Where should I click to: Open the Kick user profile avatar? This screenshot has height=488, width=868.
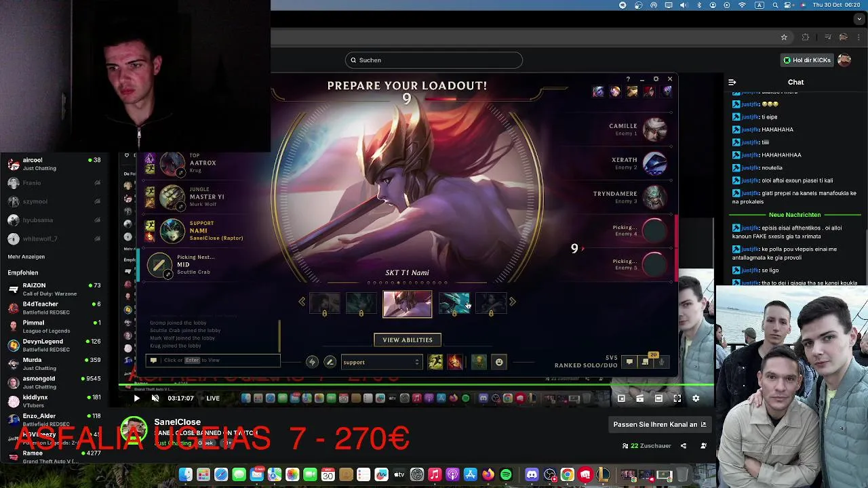tap(844, 60)
